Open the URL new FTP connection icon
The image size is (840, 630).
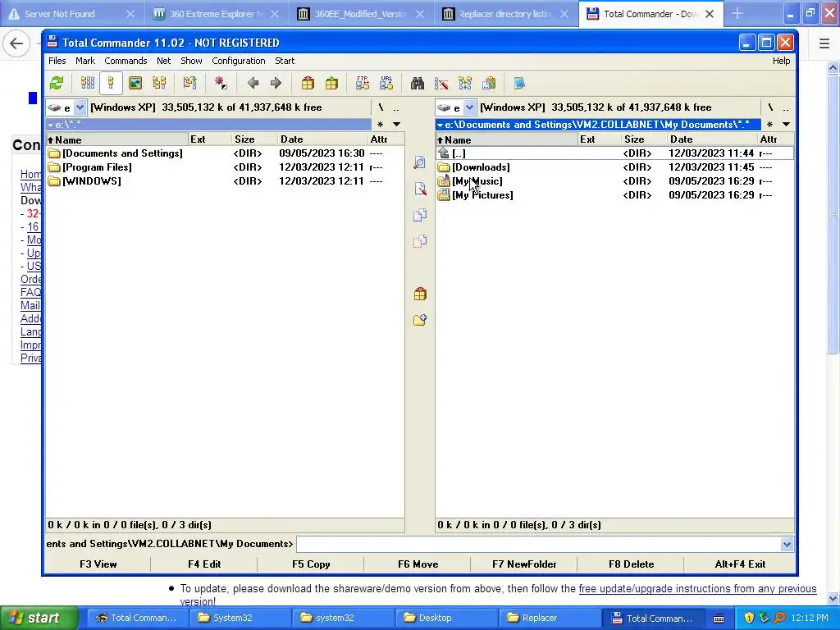pyautogui.click(x=386, y=83)
